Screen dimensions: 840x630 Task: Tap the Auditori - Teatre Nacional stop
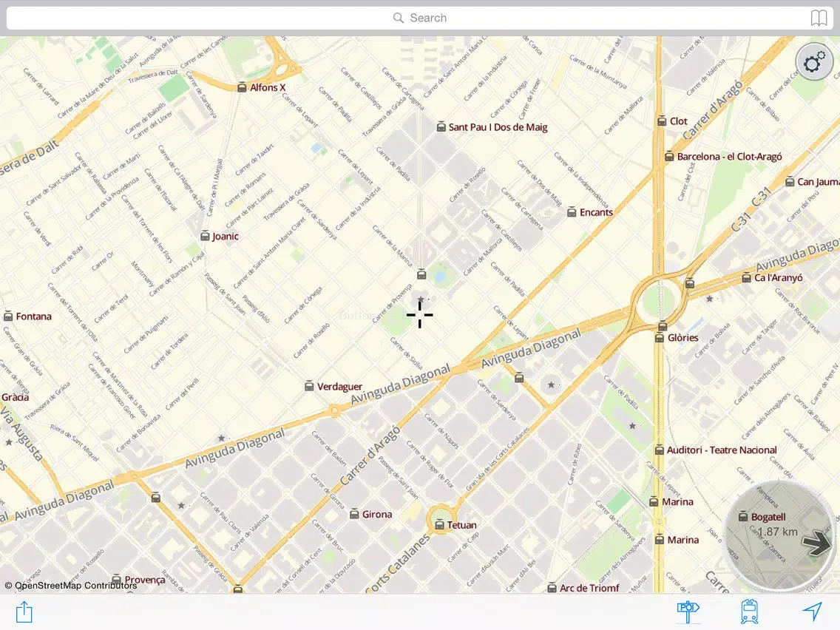(660, 450)
